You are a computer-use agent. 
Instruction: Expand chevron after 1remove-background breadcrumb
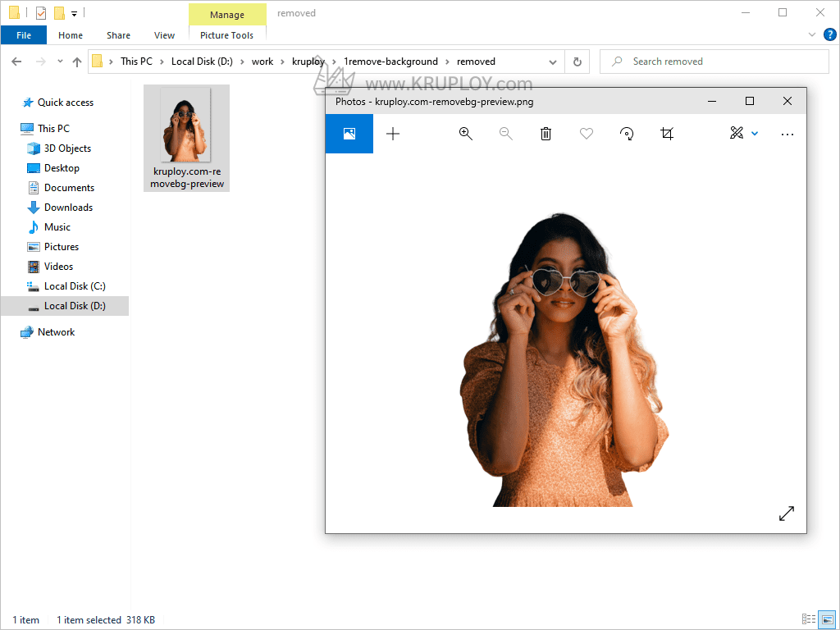click(447, 62)
